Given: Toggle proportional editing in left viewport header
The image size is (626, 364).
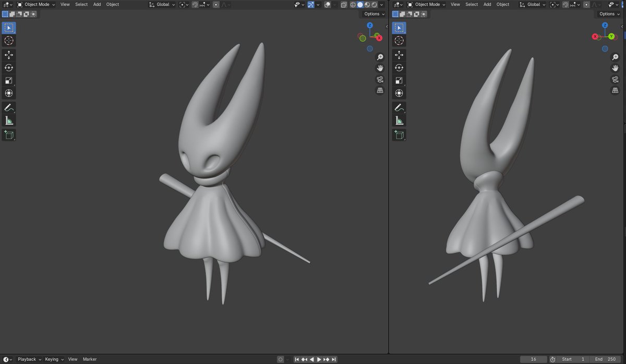Looking at the screenshot, I should (x=216, y=5).
